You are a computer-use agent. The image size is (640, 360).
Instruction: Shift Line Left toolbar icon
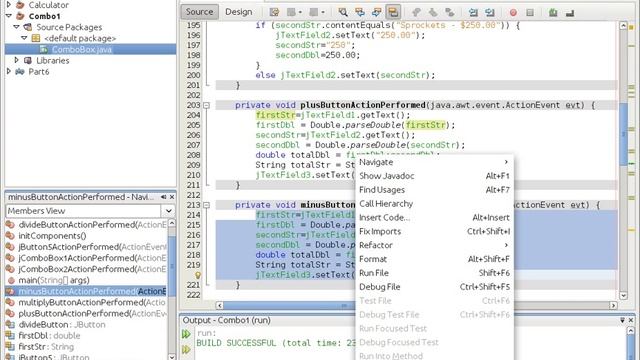(473, 12)
